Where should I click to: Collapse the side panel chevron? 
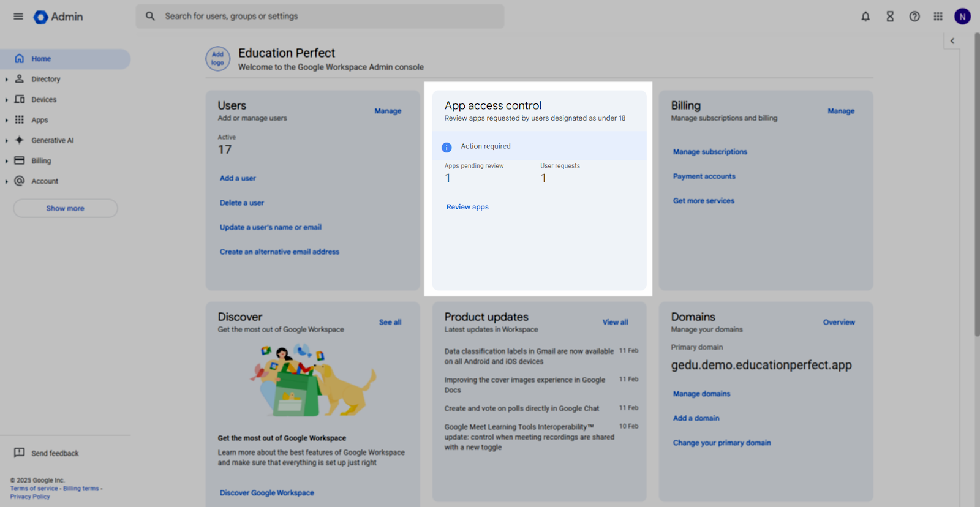[x=952, y=41]
